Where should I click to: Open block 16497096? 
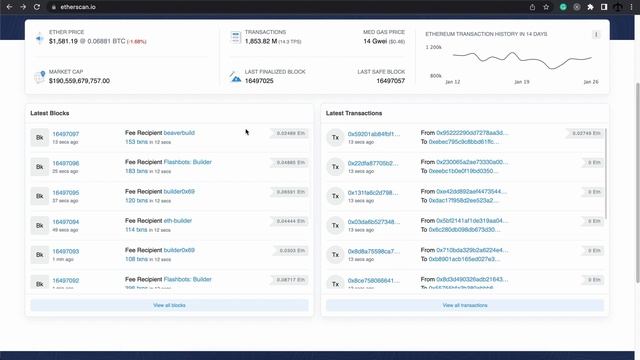click(x=66, y=163)
